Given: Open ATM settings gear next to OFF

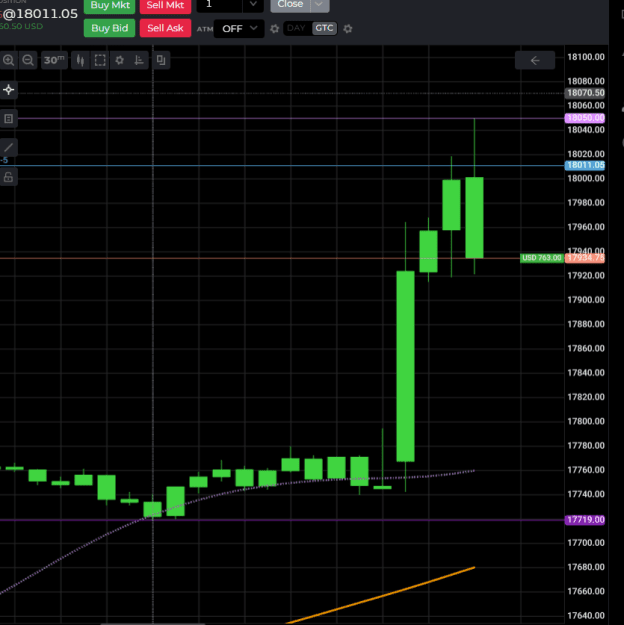Looking at the screenshot, I should click(274, 29).
